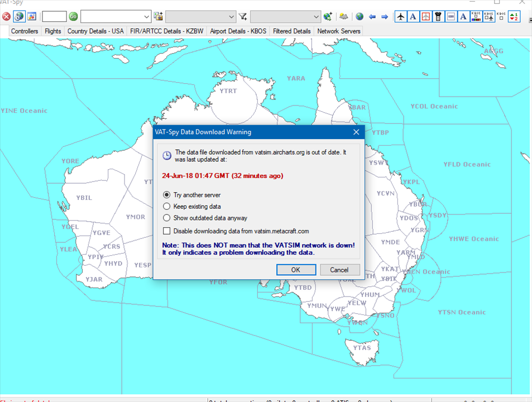This screenshot has height=402, width=532.
Task: Close the VAT-Spy Data Download Warning dialog
Action: click(x=356, y=132)
